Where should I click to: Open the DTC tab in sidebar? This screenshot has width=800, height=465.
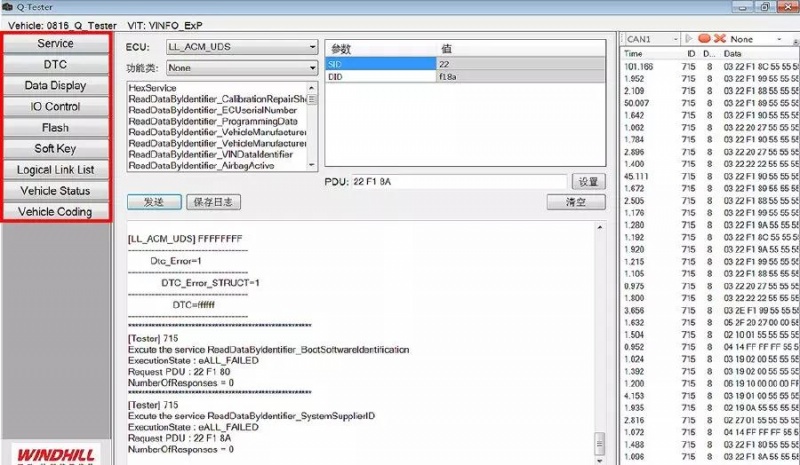[x=56, y=65]
